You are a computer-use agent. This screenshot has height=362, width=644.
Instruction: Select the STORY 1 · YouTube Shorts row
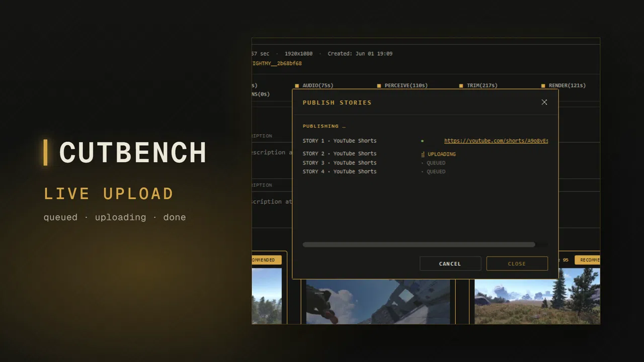tap(425, 141)
